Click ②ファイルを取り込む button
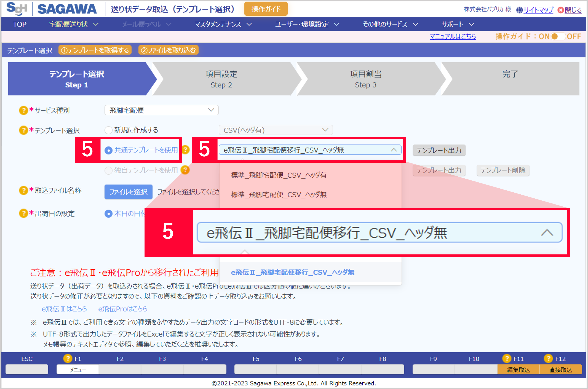This screenshot has height=389, width=588. pyautogui.click(x=168, y=50)
